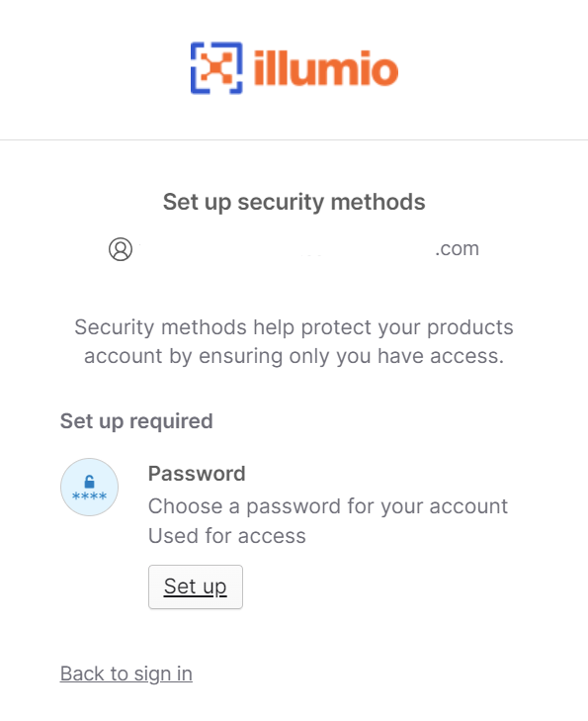The image size is (588, 721).
Task: Click the asterisks beneath the padlock
Action: (x=90, y=496)
